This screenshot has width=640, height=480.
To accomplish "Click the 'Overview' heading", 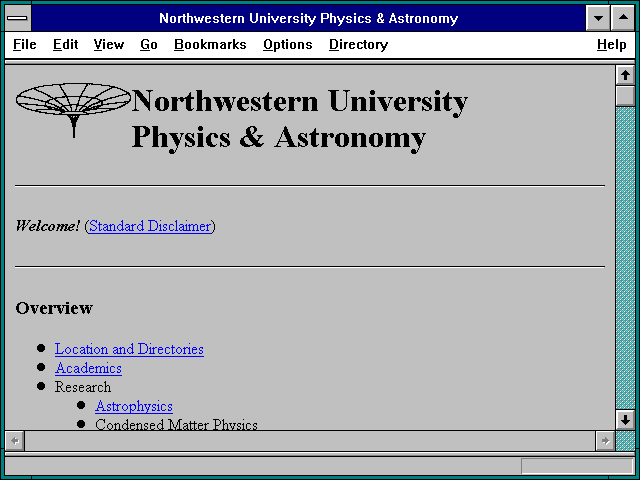I will pos(54,308).
